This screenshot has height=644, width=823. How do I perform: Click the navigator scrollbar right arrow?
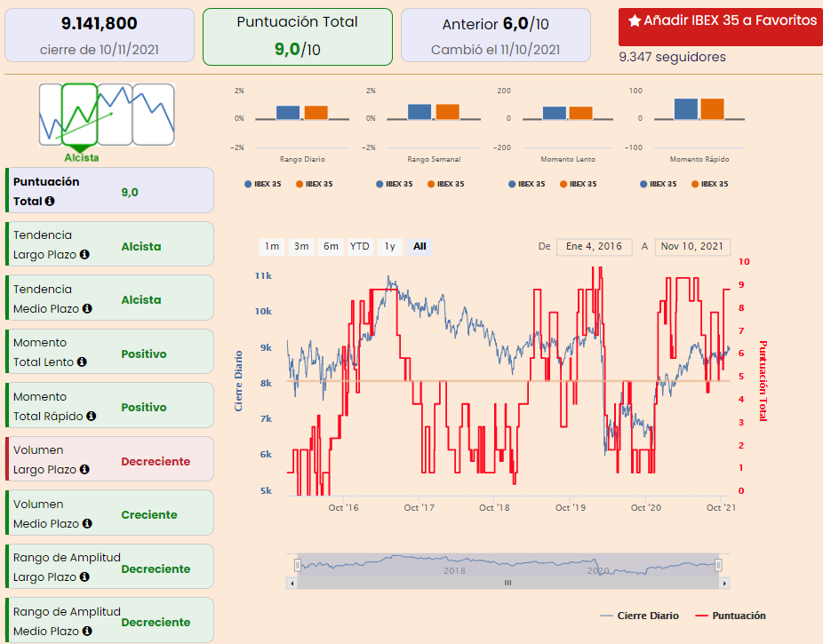click(725, 583)
